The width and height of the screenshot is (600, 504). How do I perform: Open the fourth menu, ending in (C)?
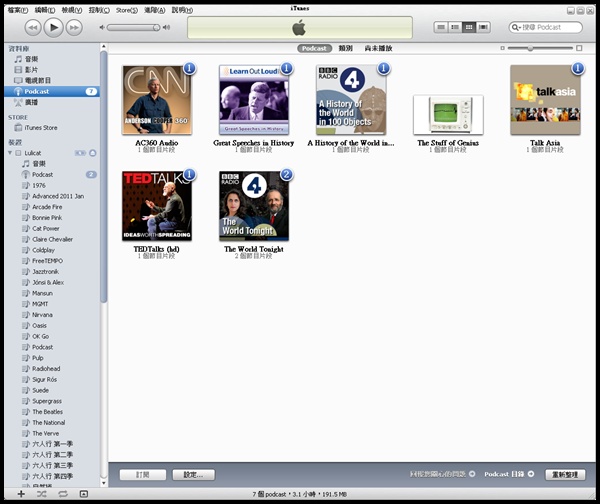pos(99,10)
